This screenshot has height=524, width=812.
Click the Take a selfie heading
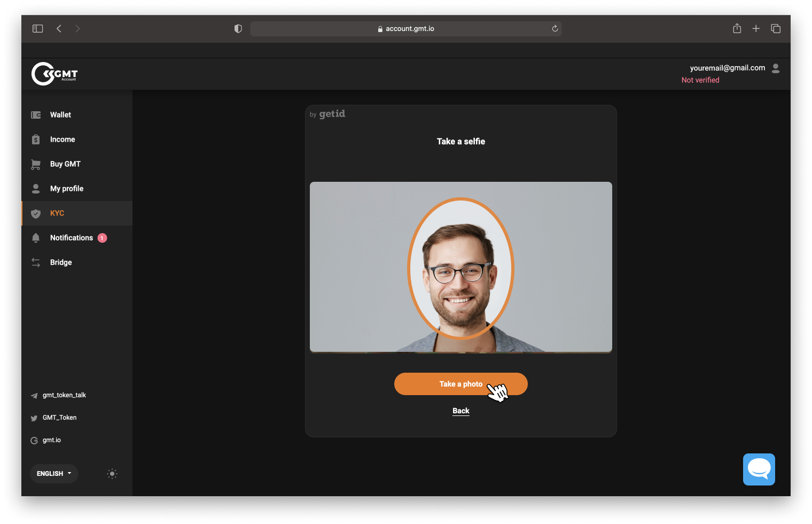pos(461,142)
